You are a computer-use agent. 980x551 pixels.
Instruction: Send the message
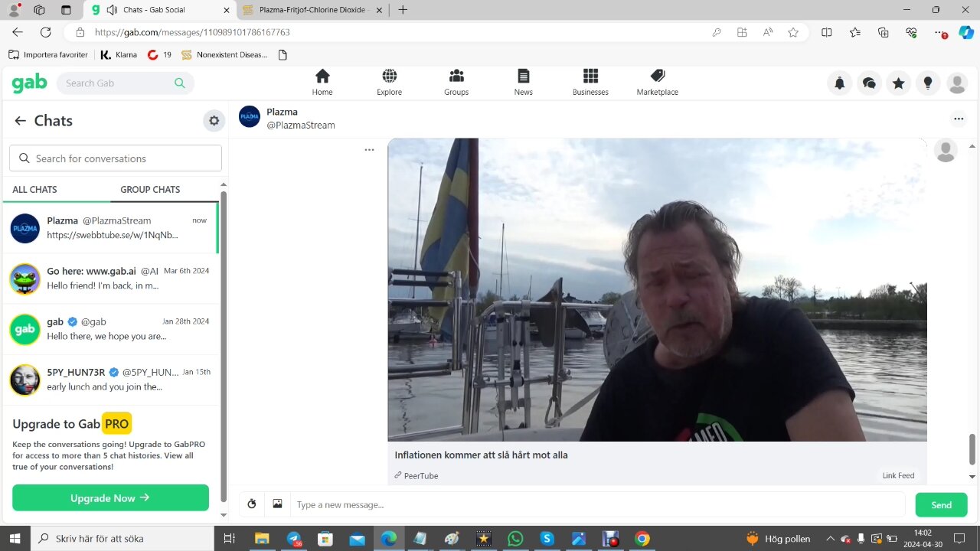point(941,504)
